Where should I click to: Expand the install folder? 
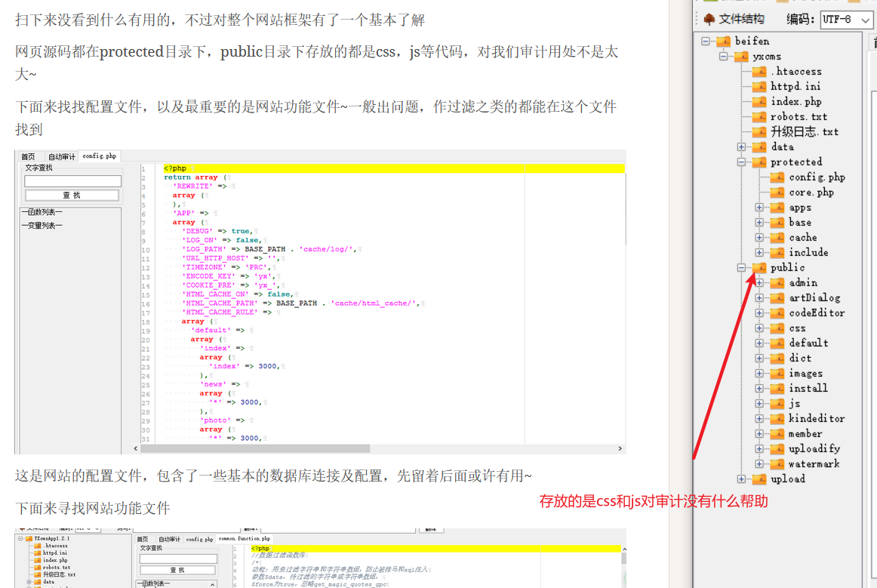[x=759, y=389]
